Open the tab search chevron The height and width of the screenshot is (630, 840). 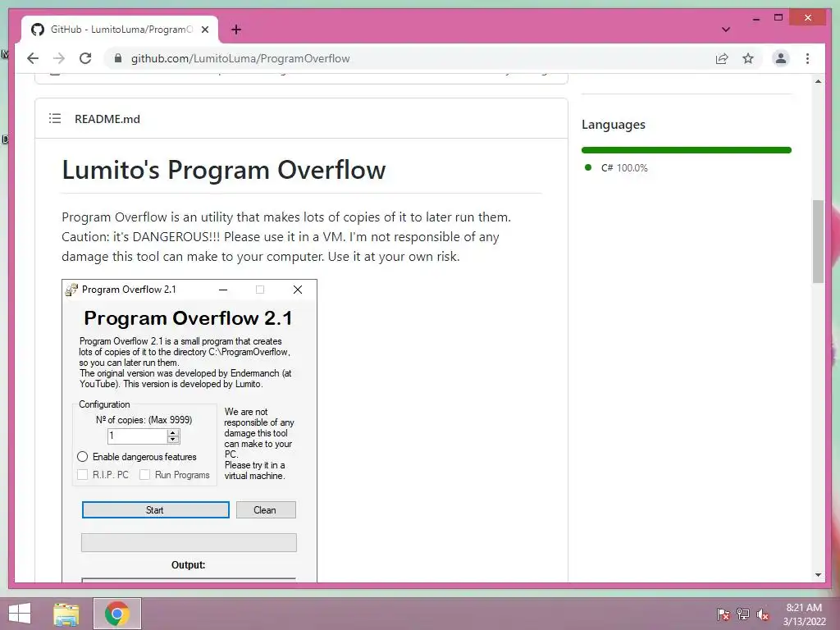pos(725,30)
